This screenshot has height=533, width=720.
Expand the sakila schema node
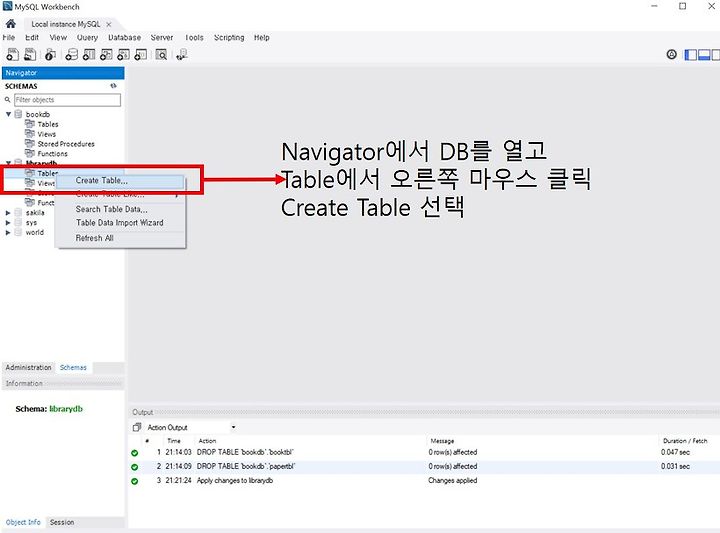(8, 213)
